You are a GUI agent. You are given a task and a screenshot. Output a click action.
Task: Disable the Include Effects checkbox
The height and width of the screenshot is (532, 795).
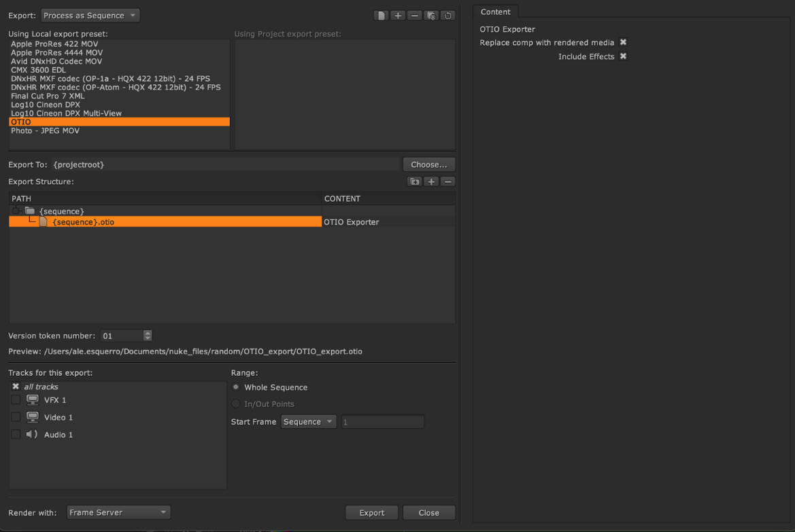tap(623, 56)
